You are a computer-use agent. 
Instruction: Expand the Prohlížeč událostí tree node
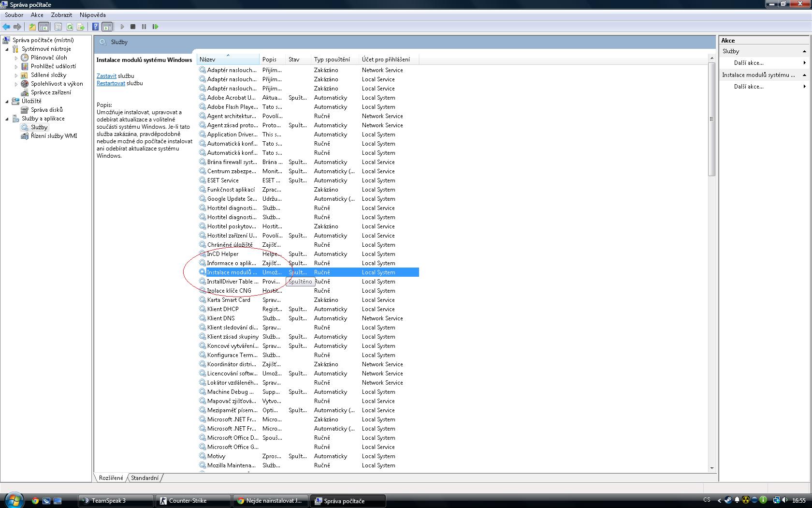pos(16,66)
